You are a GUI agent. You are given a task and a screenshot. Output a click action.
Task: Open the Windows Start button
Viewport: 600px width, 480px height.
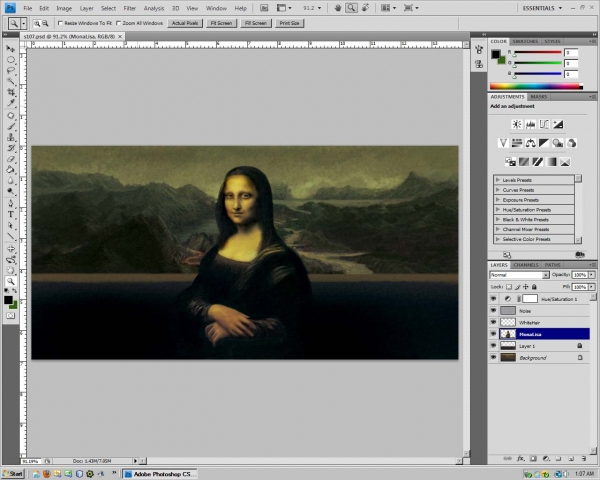pos(13,474)
